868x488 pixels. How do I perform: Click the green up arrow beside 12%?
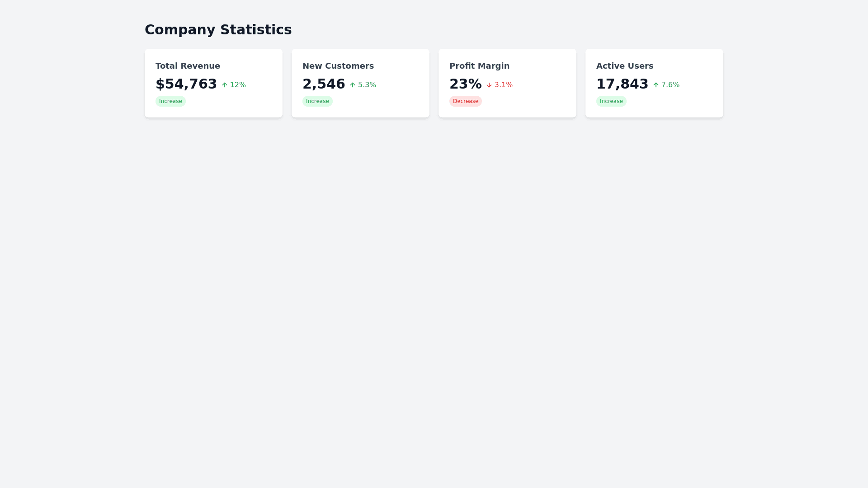pyautogui.click(x=225, y=85)
